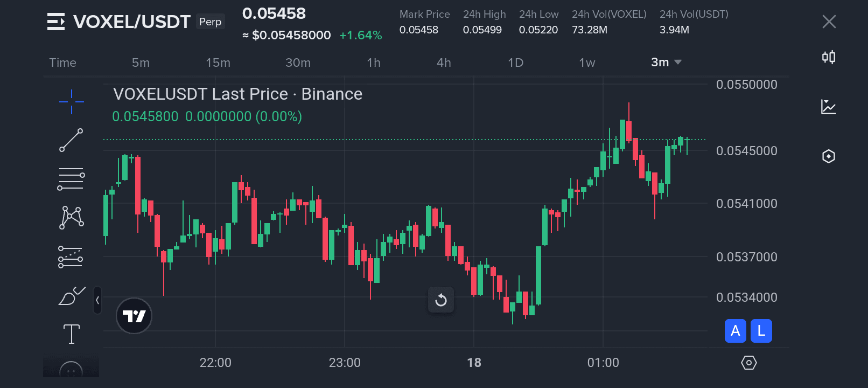Screen dimensions: 868x388
Task: Open the trading pair list menu icon
Action: 56,22
